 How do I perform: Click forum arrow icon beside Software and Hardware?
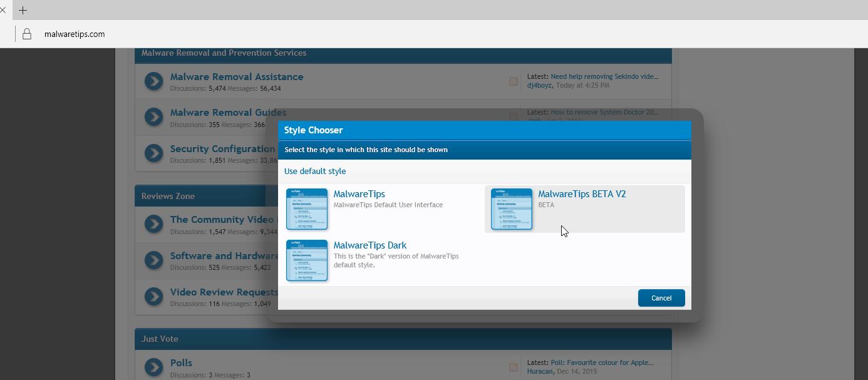click(x=153, y=260)
